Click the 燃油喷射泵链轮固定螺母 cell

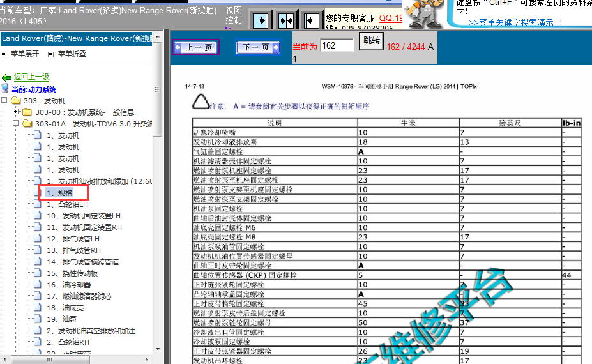(x=275, y=322)
